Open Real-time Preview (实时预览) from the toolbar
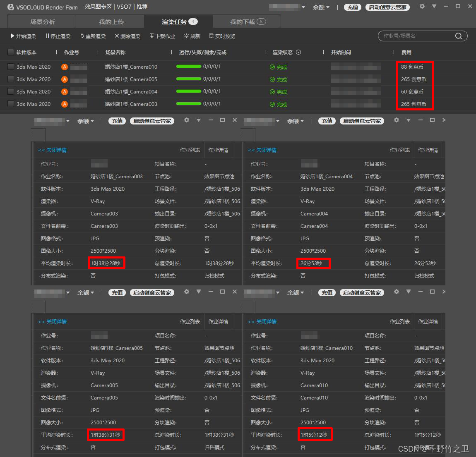 (211, 36)
